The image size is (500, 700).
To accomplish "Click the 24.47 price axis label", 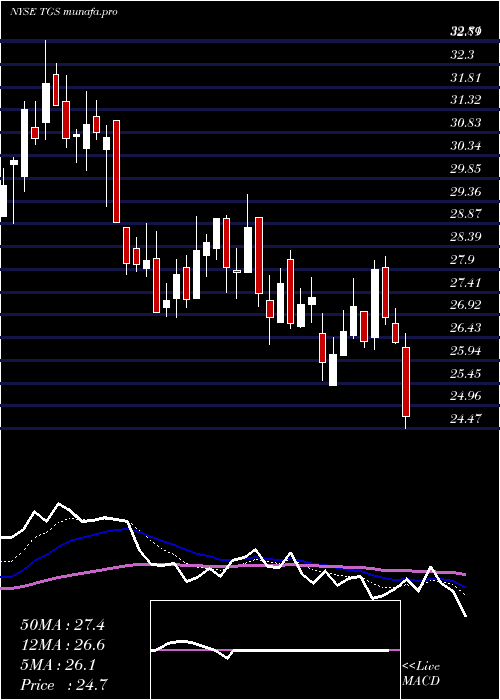I will click(x=465, y=419).
